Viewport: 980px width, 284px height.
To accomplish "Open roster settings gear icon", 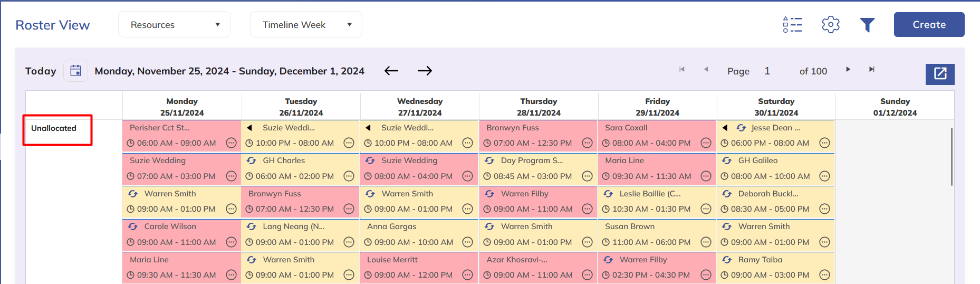I will click(x=830, y=25).
